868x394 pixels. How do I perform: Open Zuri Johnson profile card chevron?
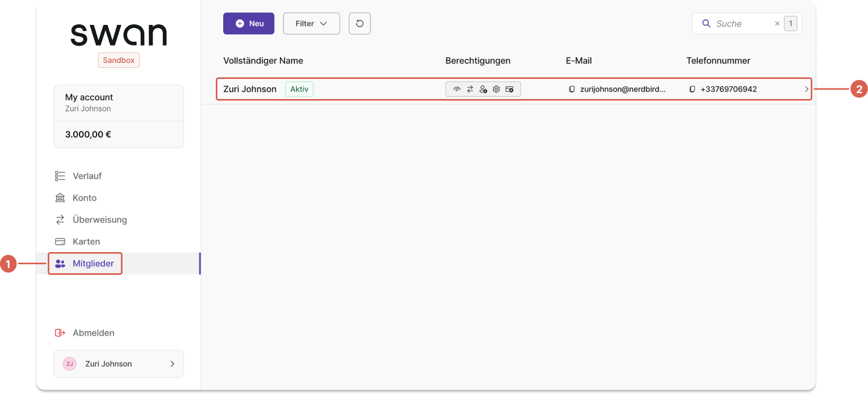172,364
